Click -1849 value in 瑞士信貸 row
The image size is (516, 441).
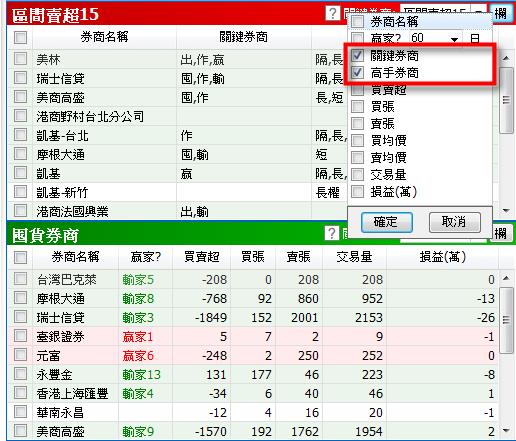[211, 318]
